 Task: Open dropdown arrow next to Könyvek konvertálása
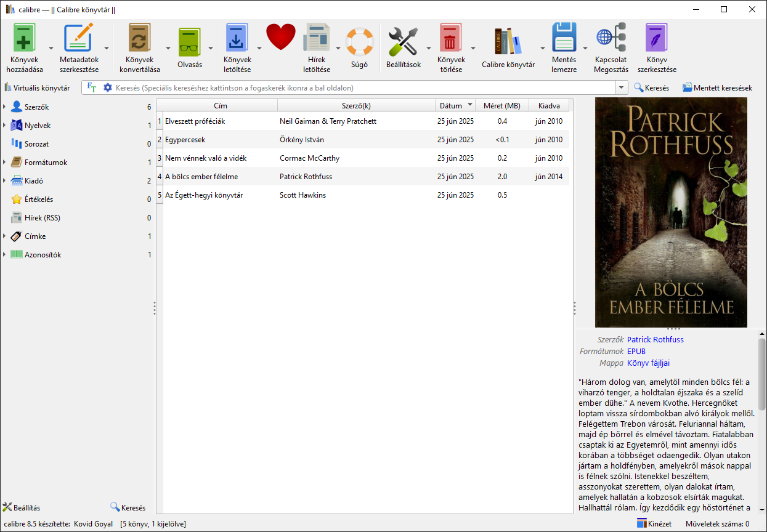[168, 48]
